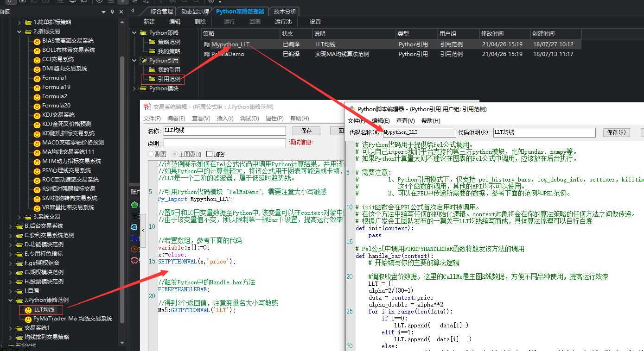Open 插入(I) menu in 交易系统编辑 window
The image size is (644, 351).
(x=225, y=119)
